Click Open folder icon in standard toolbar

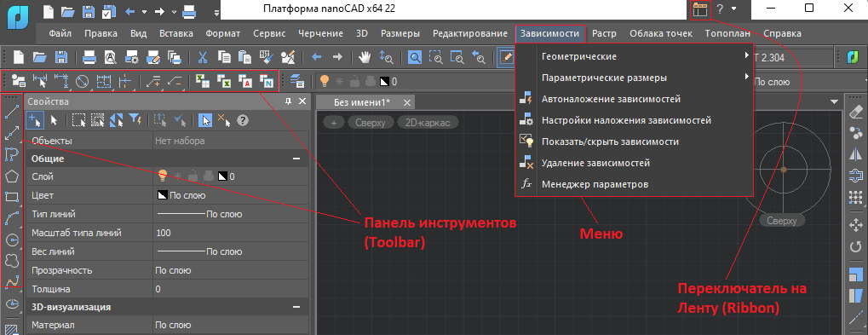39,56
